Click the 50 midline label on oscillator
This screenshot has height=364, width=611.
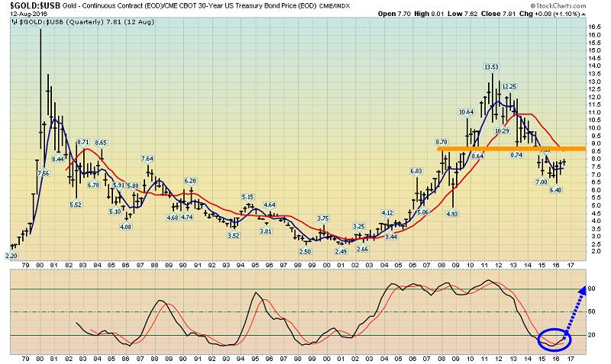591,312
